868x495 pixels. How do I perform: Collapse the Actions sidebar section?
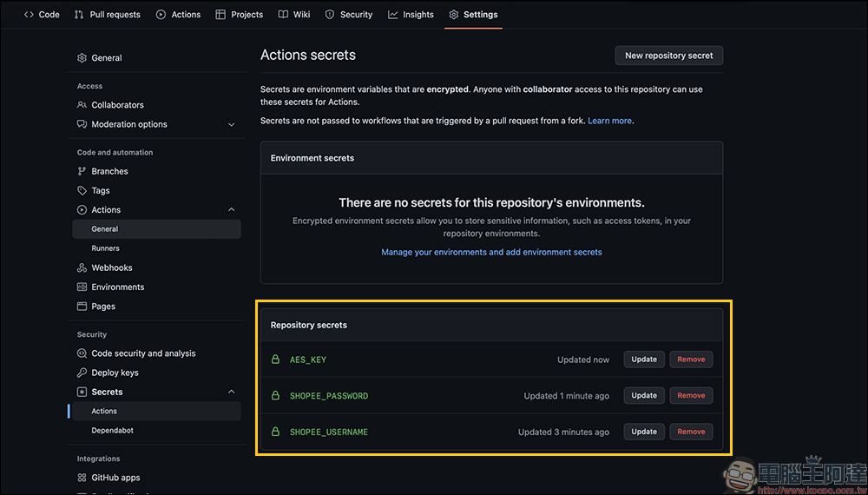(231, 210)
